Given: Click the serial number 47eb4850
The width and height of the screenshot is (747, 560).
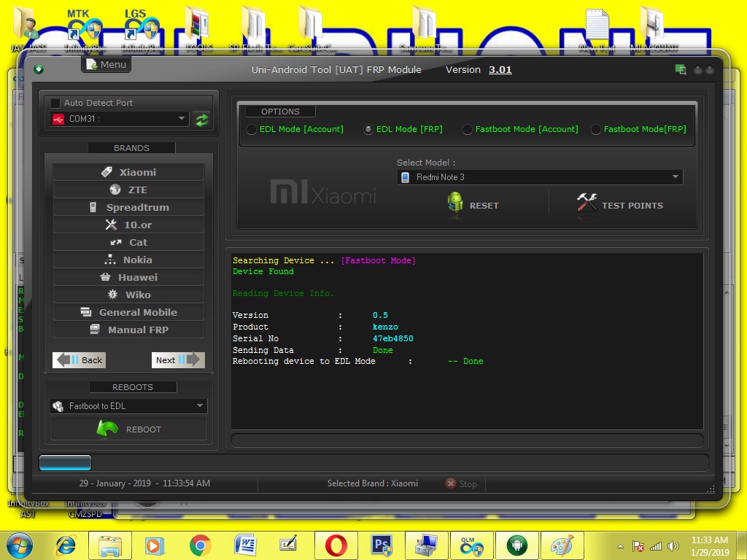Looking at the screenshot, I should [393, 338].
